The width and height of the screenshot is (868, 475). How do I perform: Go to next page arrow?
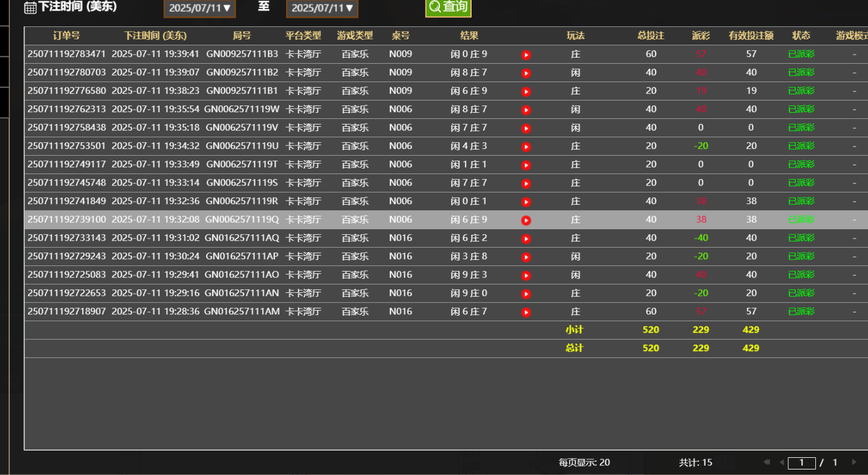(x=854, y=462)
